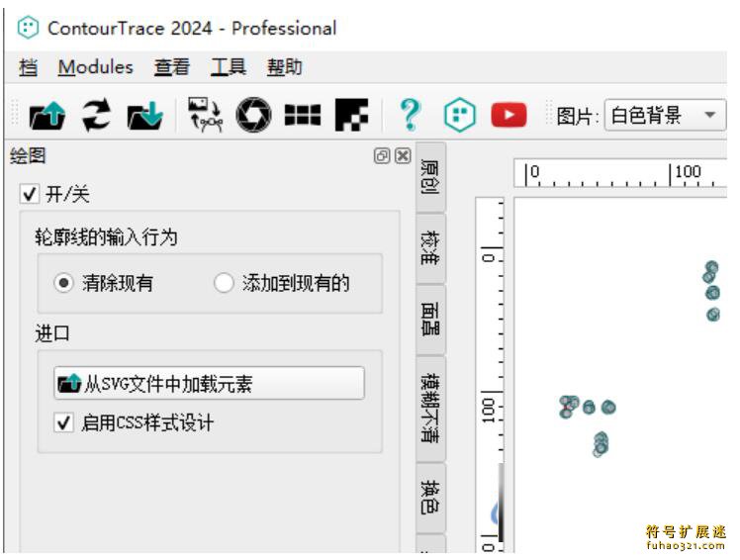Click the ContourTrace title bar logo

pos(28,28)
